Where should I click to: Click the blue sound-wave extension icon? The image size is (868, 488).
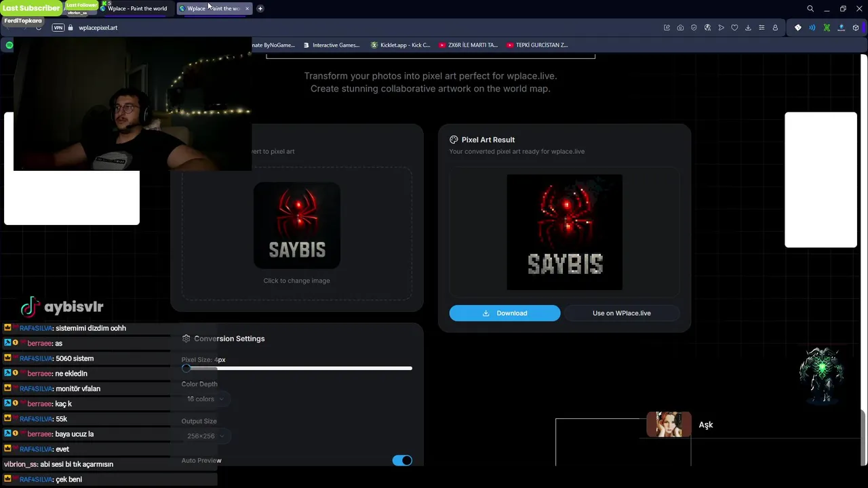[x=812, y=28]
